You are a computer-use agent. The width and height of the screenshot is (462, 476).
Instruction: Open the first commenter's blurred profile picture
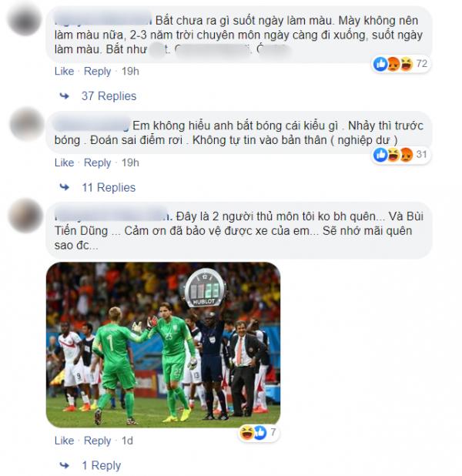click(x=25, y=18)
